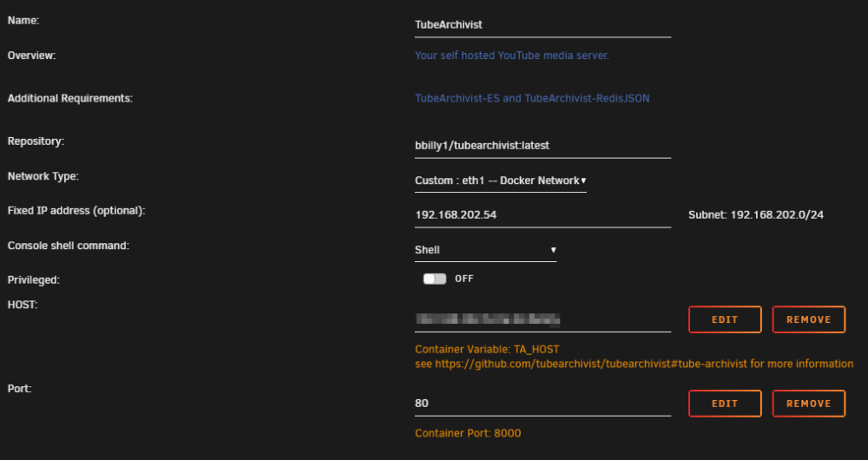This screenshot has width=868, height=460.
Task: Open the Network Type dropdown
Action: [501, 181]
